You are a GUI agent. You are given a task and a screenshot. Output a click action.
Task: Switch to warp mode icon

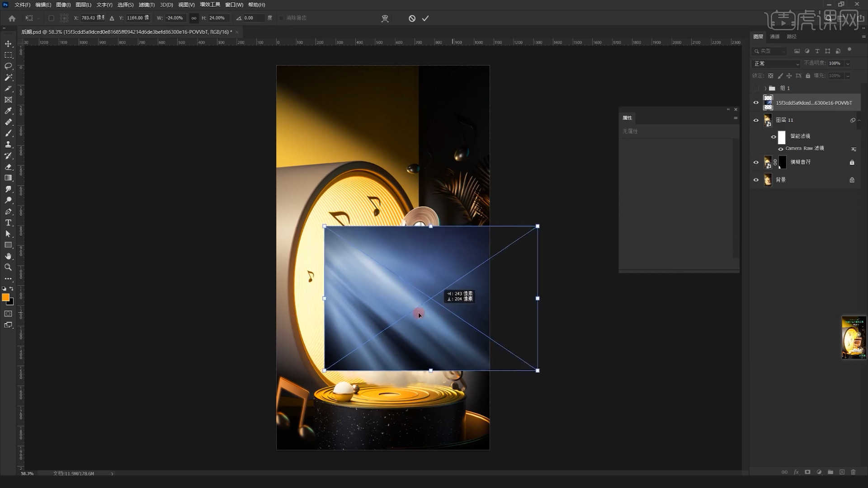pyautogui.click(x=385, y=19)
